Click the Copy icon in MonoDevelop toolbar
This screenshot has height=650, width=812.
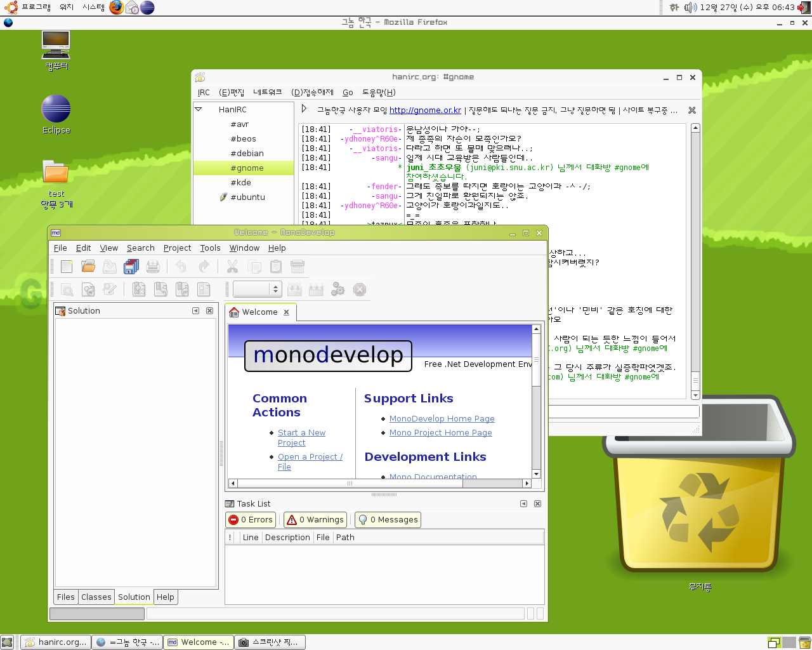[x=254, y=267]
